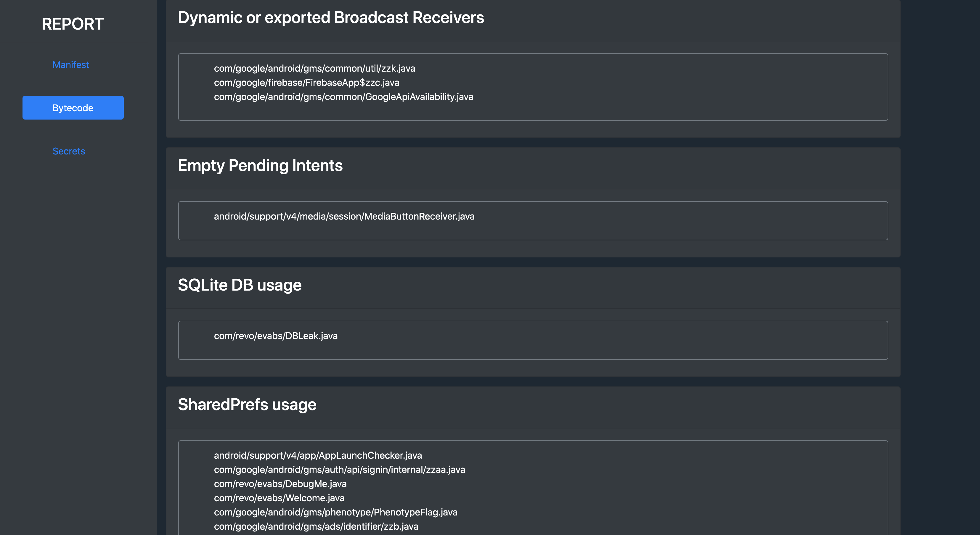Screen dimensions: 980x535
Task: Click the zzk.java file entry
Action: (x=314, y=68)
